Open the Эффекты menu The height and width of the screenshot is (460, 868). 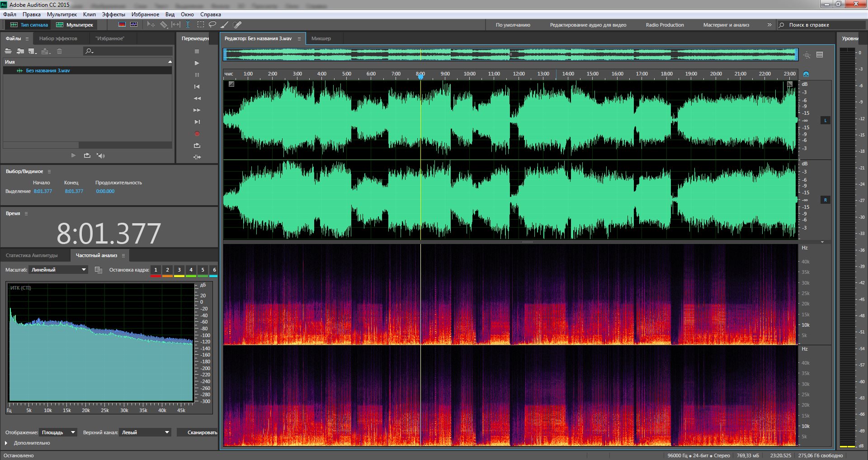(x=113, y=14)
